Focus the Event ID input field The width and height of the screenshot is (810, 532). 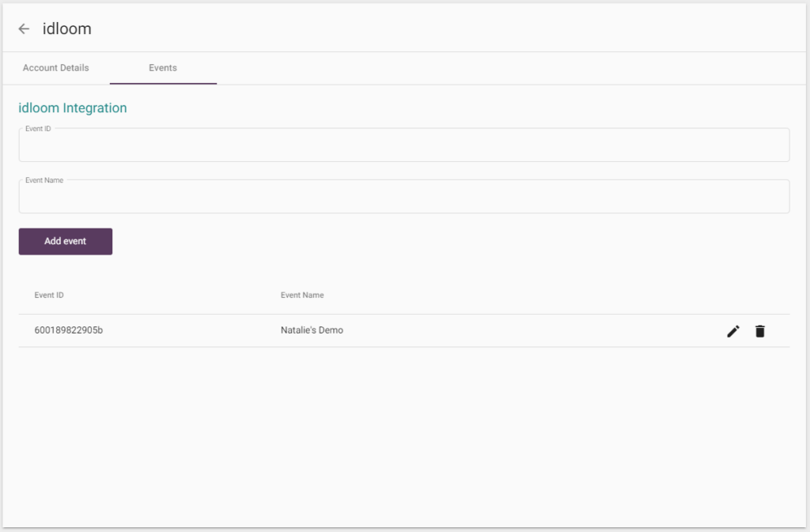[404, 145]
